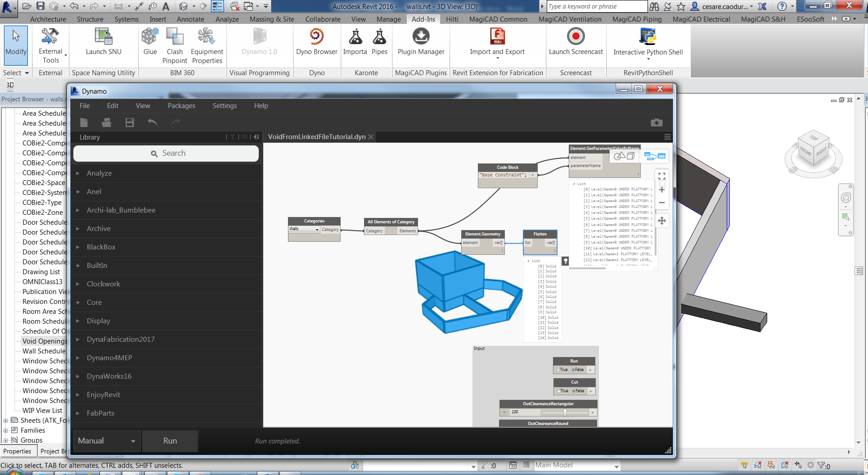Click Dynamo's undo arrow icon
The width and height of the screenshot is (868, 475).
click(153, 122)
